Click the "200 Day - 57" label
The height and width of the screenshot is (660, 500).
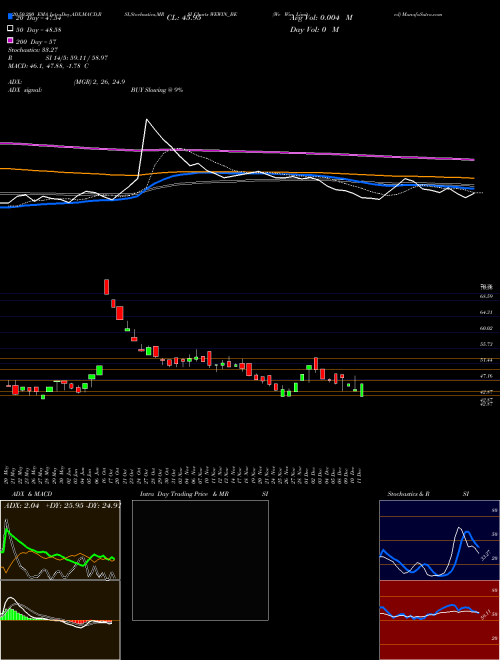pos(37,42)
